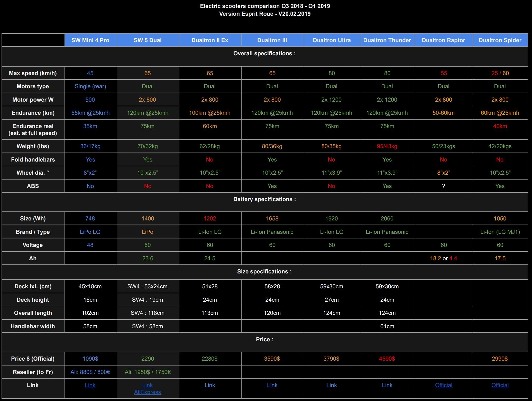Click the '55km @25kmh' endurance cell

click(x=90, y=113)
